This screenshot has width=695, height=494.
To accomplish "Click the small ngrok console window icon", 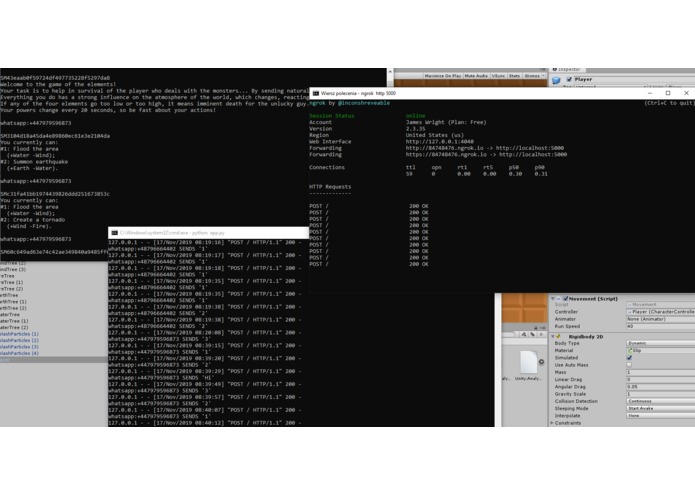I will (316, 93).
